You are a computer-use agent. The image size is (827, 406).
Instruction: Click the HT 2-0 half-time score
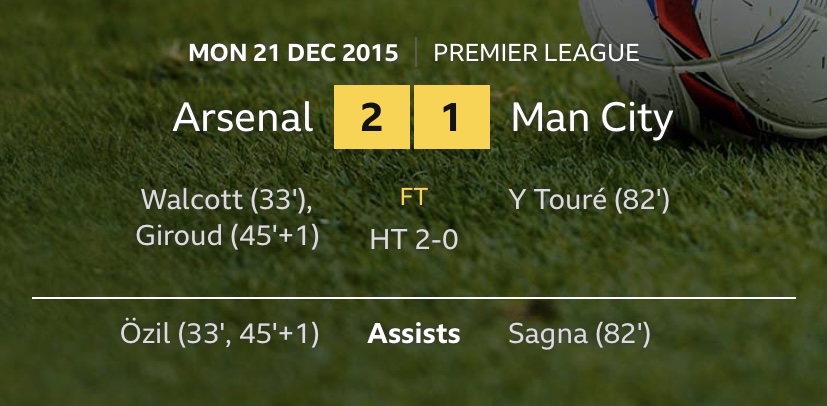point(414,240)
